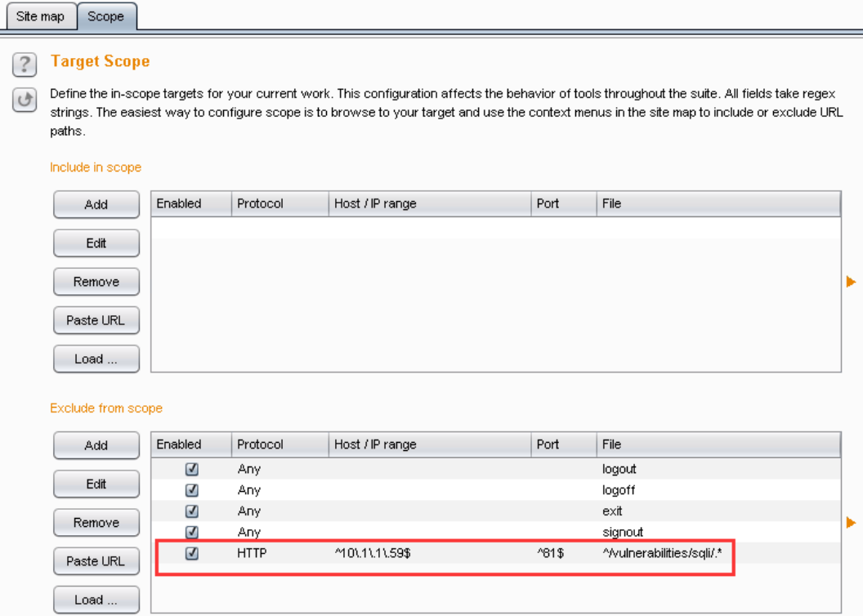The width and height of the screenshot is (863, 616).
Task: Click Port column header in Include table
Action: [x=564, y=204]
